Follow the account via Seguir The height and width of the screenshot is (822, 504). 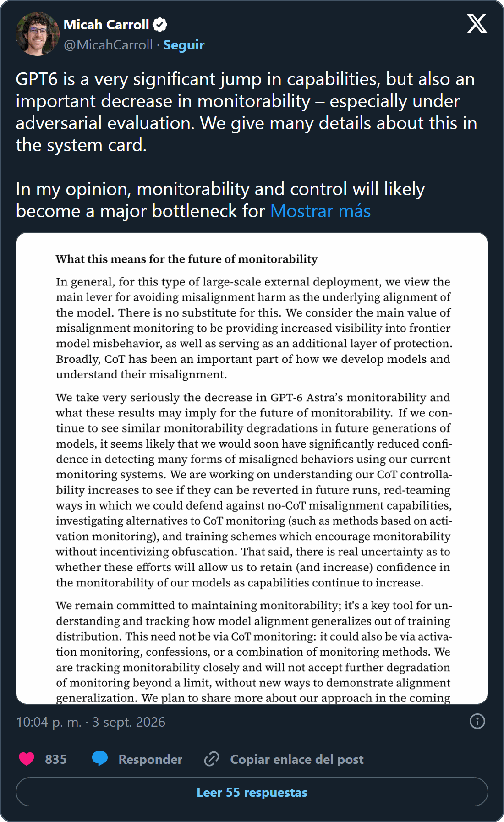184,45
